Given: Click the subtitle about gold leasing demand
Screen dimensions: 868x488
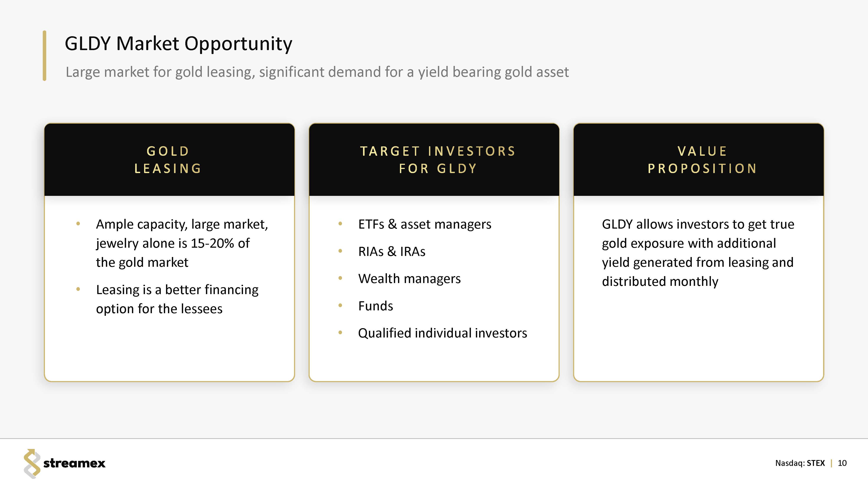Looking at the screenshot, I should [317, 72].
